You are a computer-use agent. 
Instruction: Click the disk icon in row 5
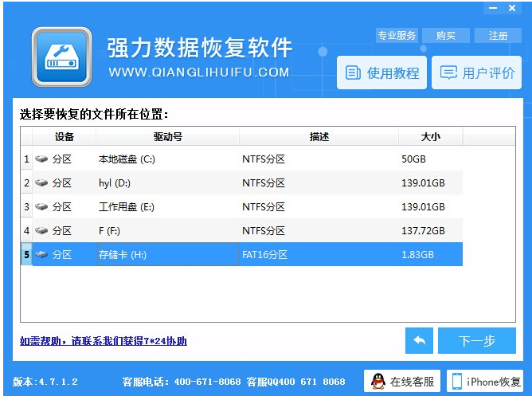[41, 254]
